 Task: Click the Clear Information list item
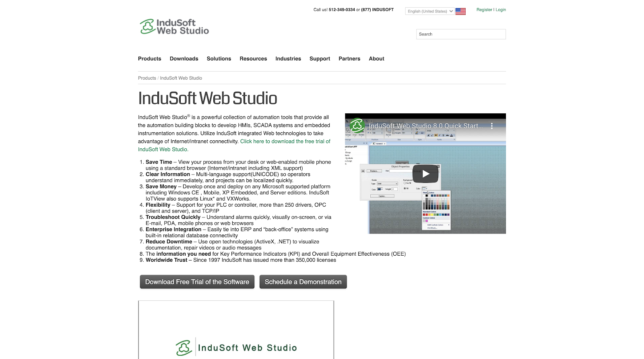pos(228,177)
